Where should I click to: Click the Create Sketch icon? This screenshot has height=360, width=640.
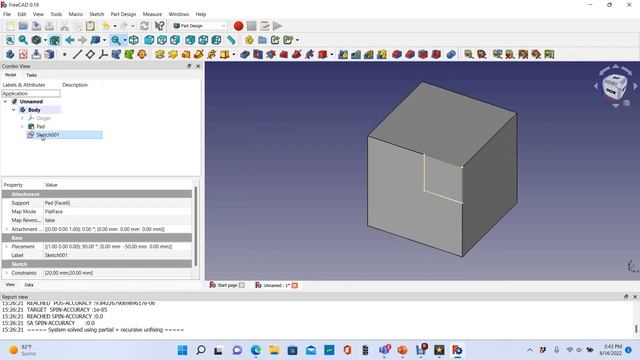point(23,54)
